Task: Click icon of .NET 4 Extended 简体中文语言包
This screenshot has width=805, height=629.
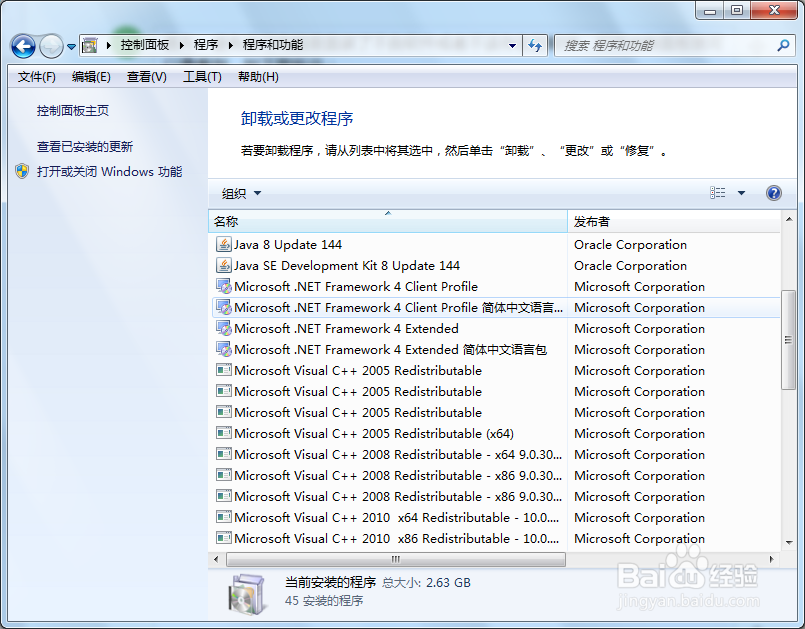Action: click(224, 349)
